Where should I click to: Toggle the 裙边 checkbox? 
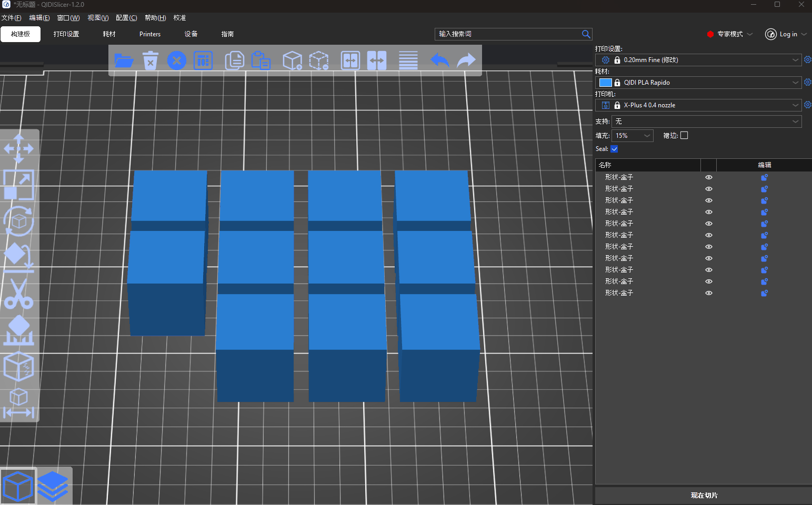684,135
